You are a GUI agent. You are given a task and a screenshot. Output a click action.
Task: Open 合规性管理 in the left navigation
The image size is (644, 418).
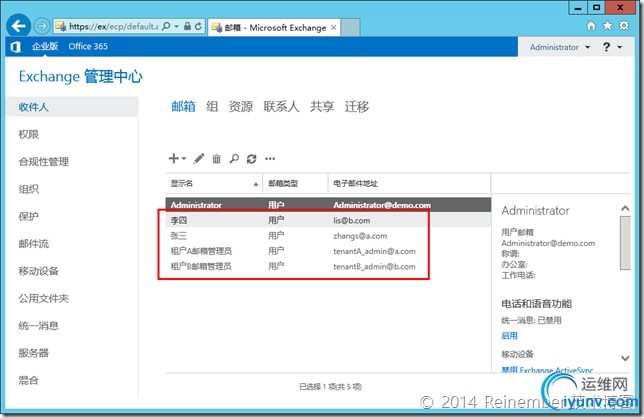pyautogui.click(x=44, y=162)
